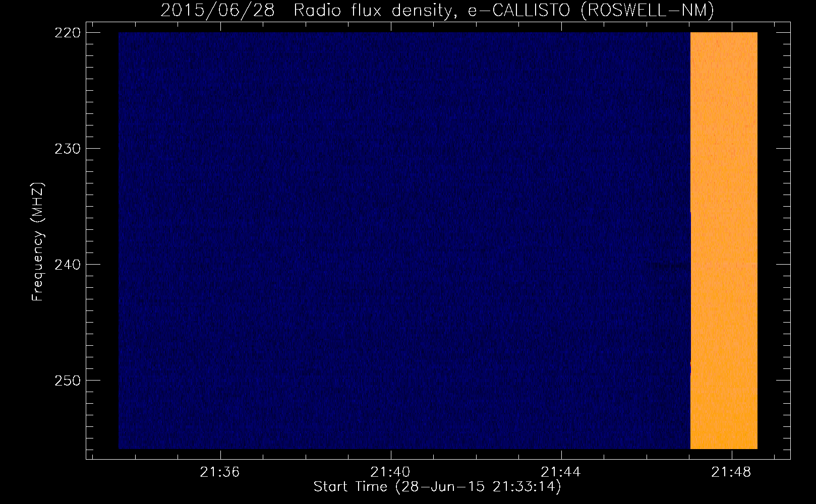Click the 21:48 time tick label
Viewport: 816px width, 504px height.
[x=731, y=472]
